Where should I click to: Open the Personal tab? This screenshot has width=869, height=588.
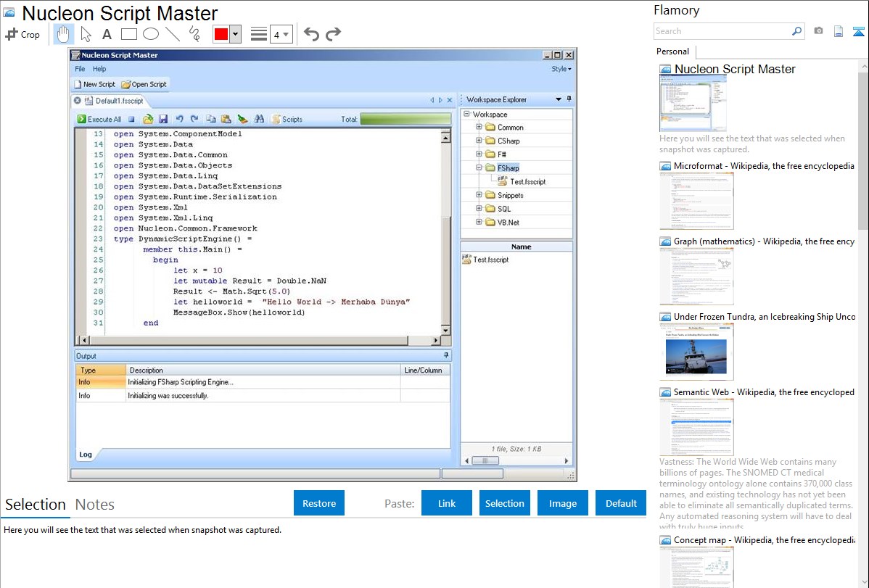coord(673,51)
